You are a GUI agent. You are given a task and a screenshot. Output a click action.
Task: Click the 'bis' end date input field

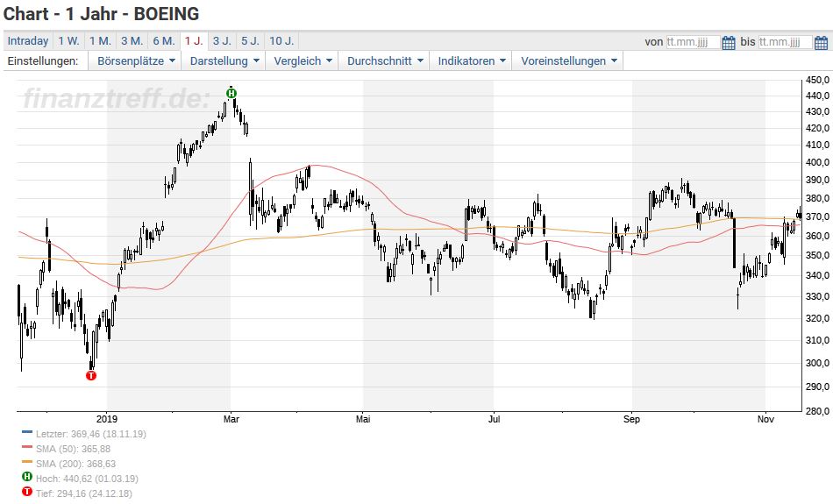point(785,42)
